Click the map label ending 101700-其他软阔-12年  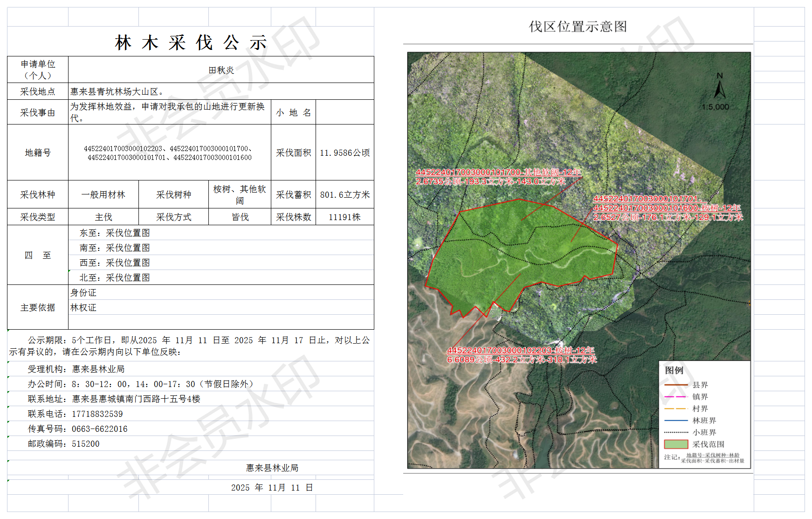498,173
